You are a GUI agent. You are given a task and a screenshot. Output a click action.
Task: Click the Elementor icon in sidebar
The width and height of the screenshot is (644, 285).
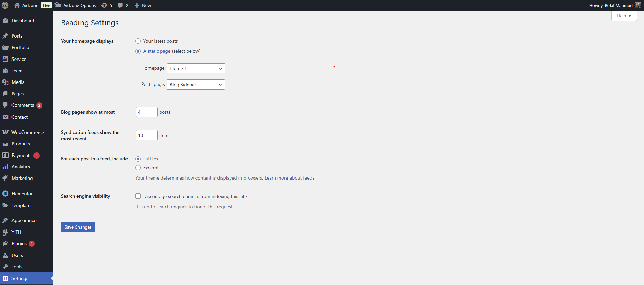point(5,194)
